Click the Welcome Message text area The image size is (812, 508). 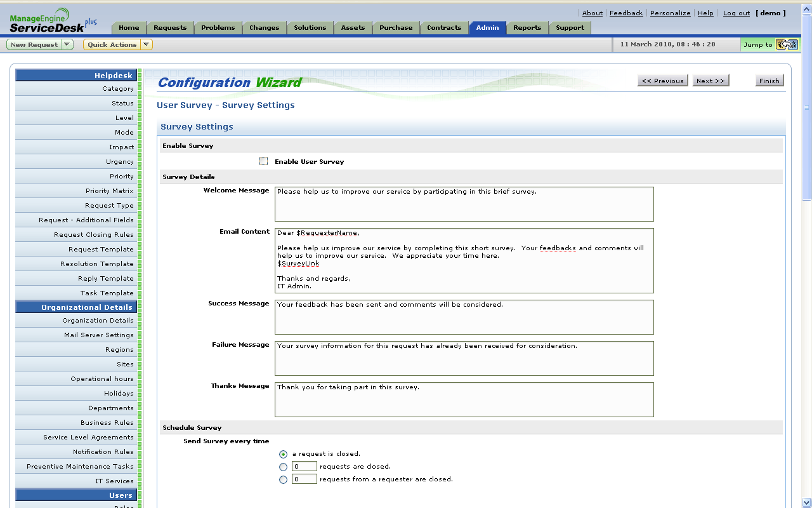463,203
